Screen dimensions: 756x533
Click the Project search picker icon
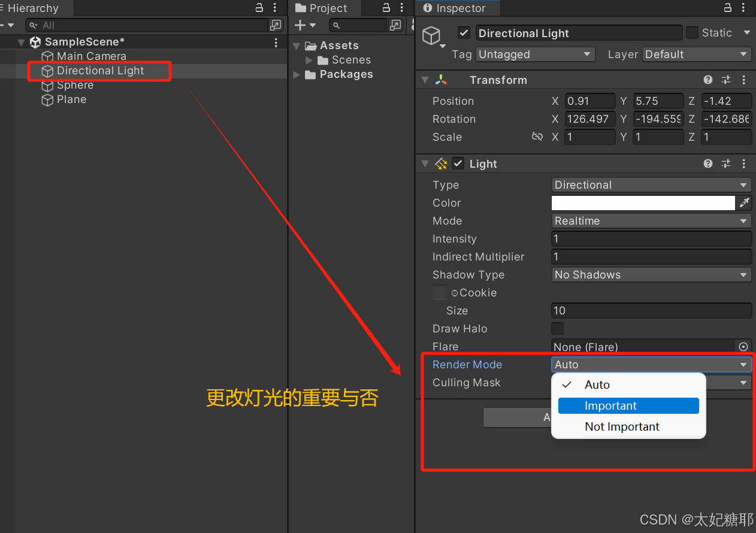(395, 25)
